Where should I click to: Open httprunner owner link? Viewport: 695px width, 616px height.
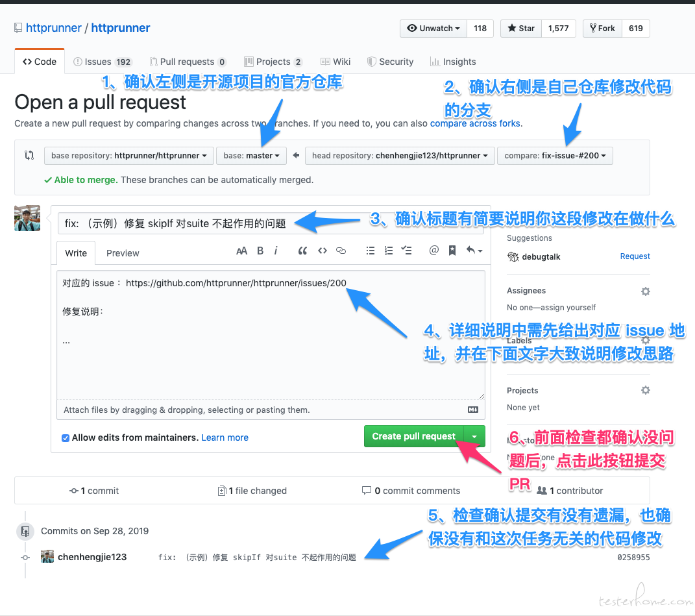pyautogui.click(x=54, y=28)
